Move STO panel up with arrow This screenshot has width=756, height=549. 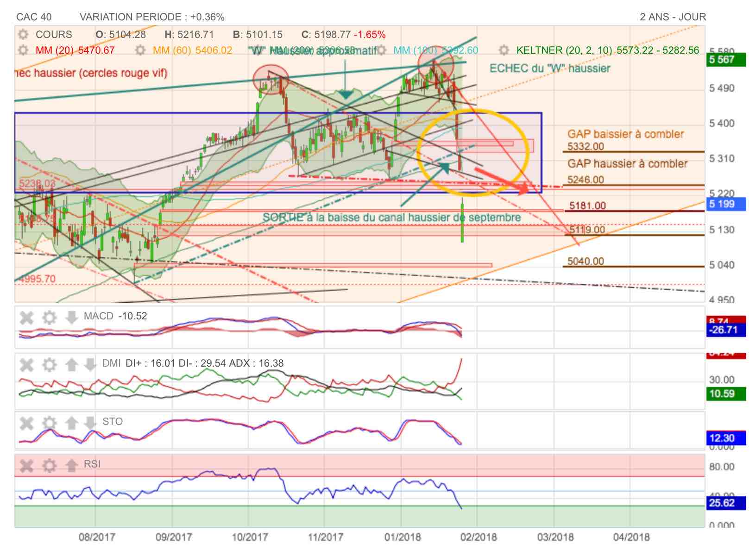tap(71, 423)
